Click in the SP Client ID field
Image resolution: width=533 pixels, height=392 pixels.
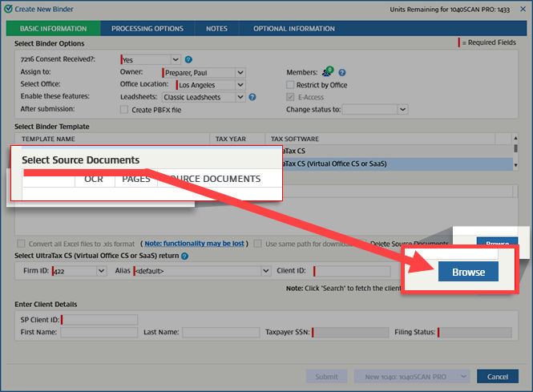click(99, 320)
